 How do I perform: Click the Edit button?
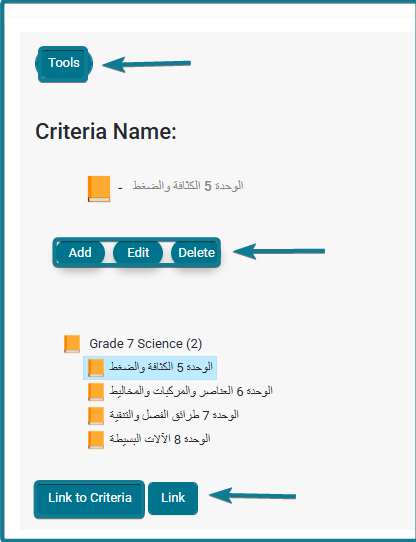pos(138,253)
